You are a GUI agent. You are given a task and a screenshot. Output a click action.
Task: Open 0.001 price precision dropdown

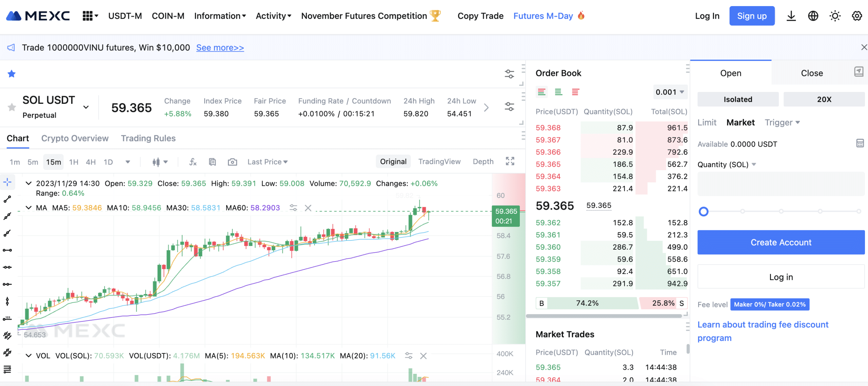(670, 92)
